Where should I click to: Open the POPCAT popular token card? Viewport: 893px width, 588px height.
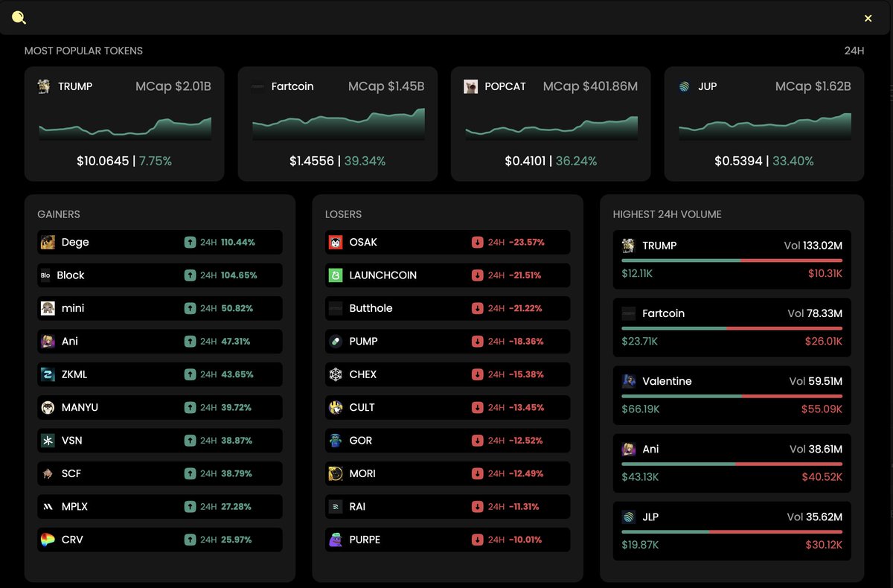551,124
